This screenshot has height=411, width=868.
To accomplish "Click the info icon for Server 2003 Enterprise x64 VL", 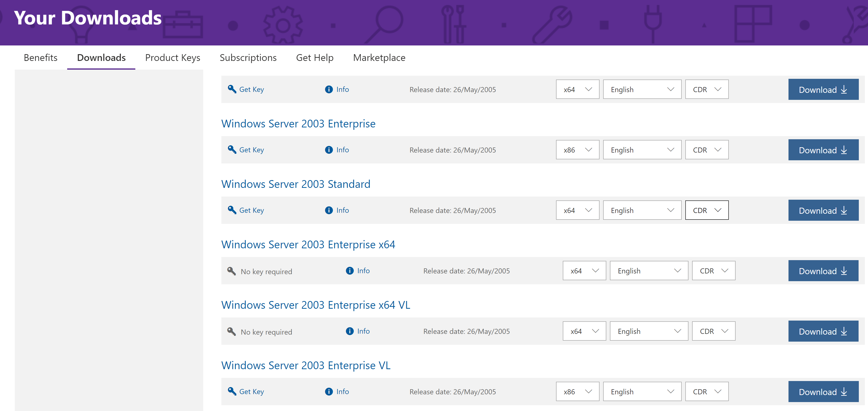I will click(350, 331).
